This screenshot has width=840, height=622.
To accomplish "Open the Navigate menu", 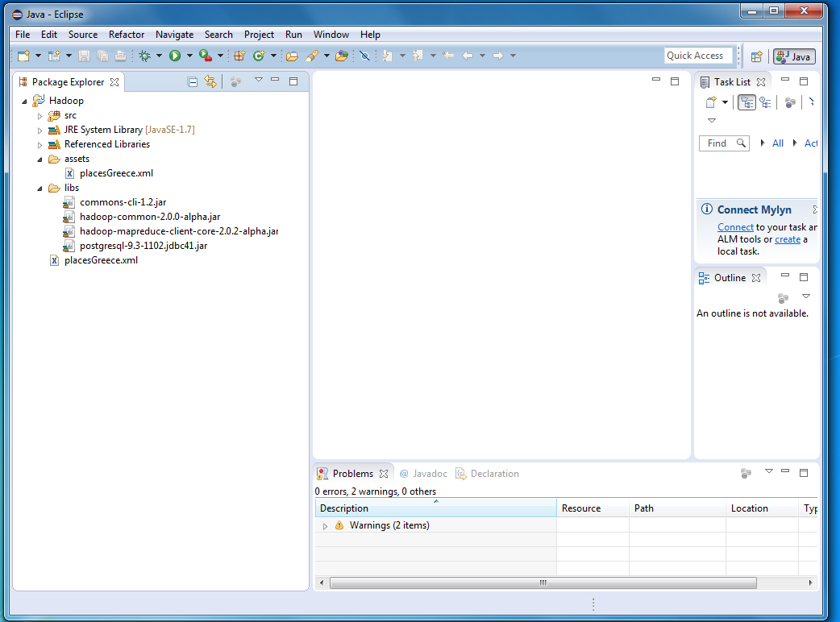I will click(175, 35).
